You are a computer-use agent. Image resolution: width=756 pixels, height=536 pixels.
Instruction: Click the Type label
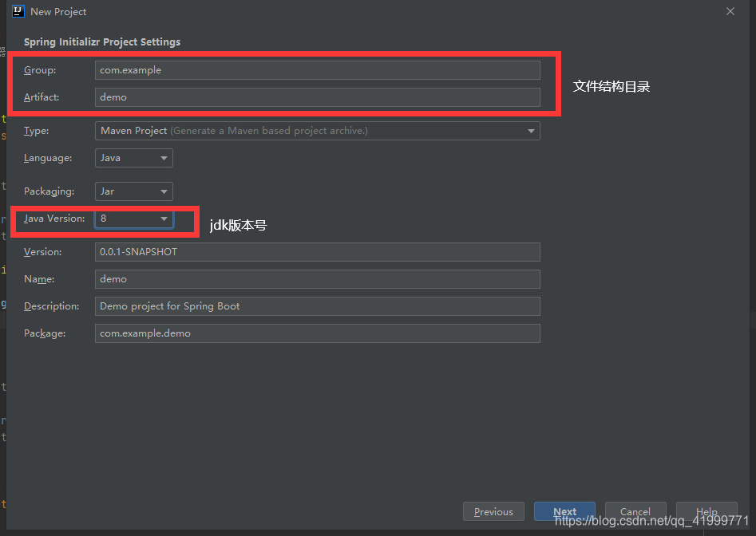[36, 131]
